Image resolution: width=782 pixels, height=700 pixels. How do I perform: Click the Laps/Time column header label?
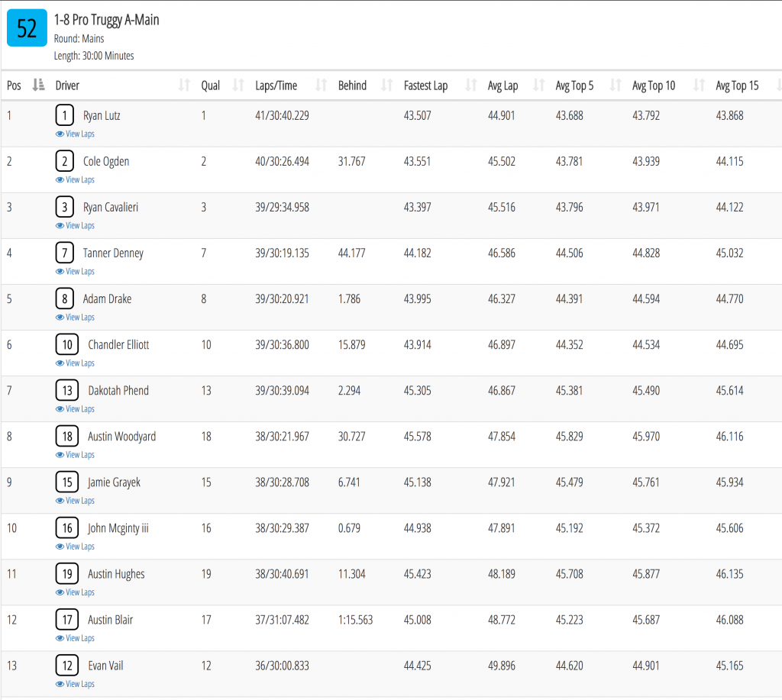pos(276,85)
